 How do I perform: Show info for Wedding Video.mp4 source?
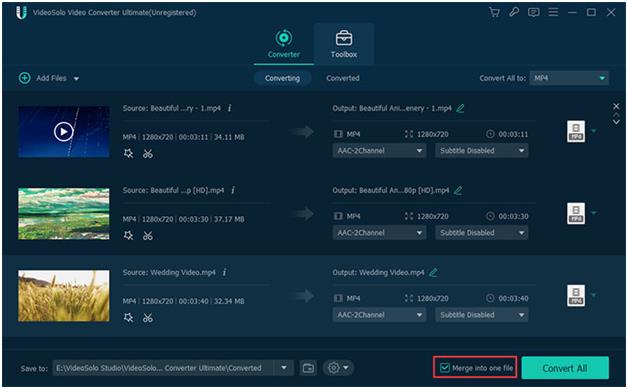(224, 272)
